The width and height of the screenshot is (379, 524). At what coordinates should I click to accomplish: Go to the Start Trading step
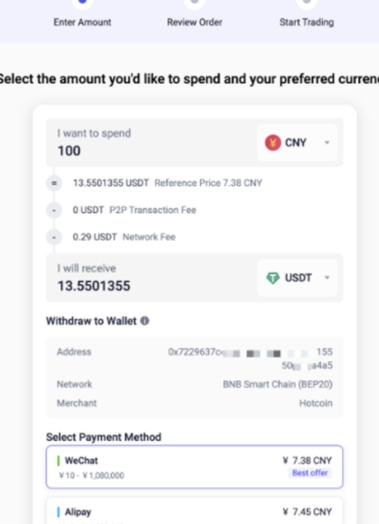[306, 22]
